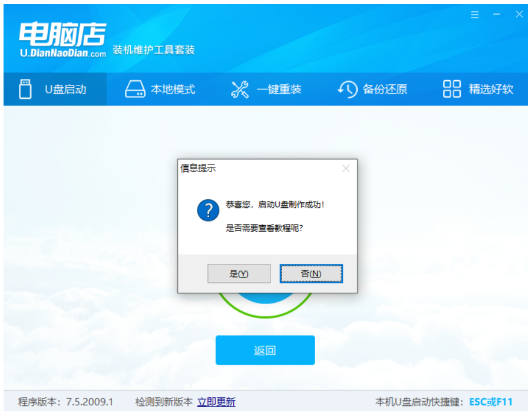532x416 pixels.
Task: Click the 立即更新 update link
Action: pyautogui.click(x=216, y=402)
